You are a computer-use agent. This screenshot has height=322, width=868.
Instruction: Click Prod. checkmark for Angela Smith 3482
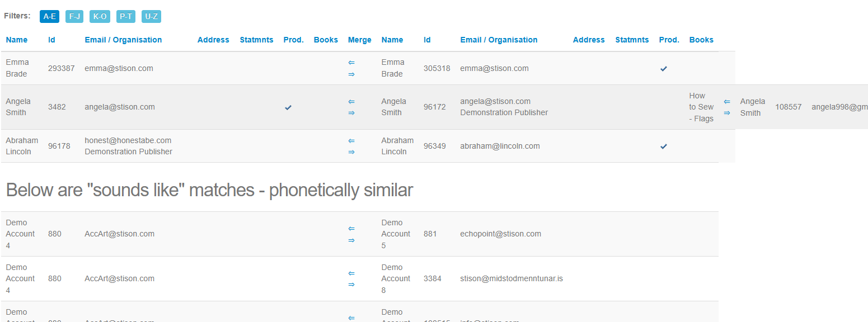point(288,107)
